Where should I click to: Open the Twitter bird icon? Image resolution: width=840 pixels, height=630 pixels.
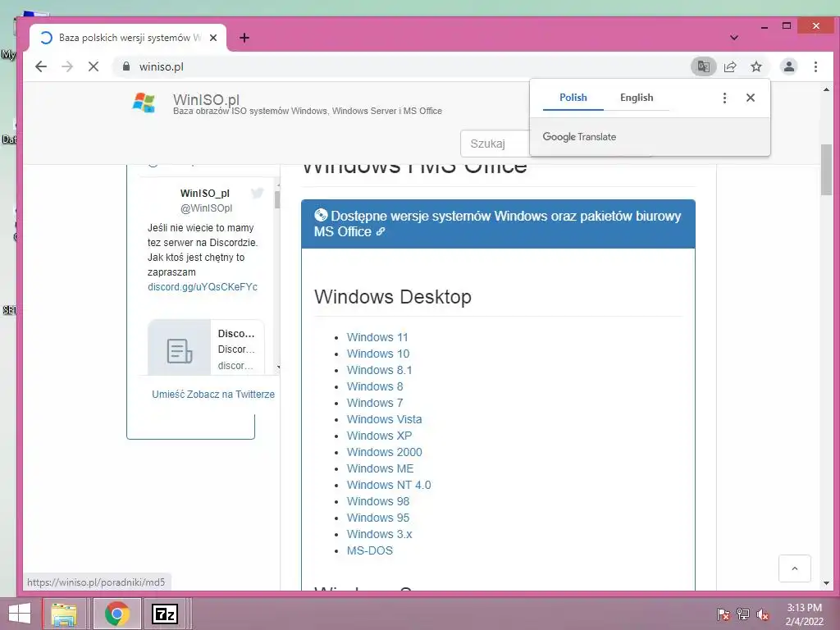click(x=257, y=193)
